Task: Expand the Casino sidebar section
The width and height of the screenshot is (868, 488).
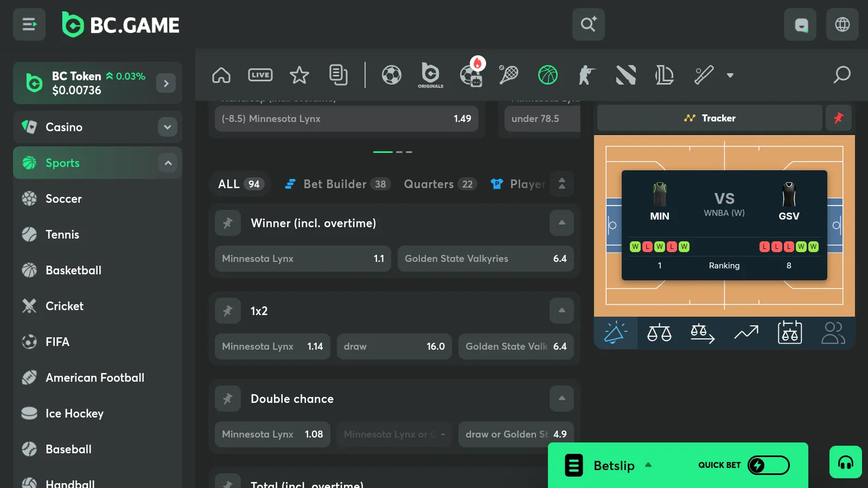Action: click(x=168, y=127)
